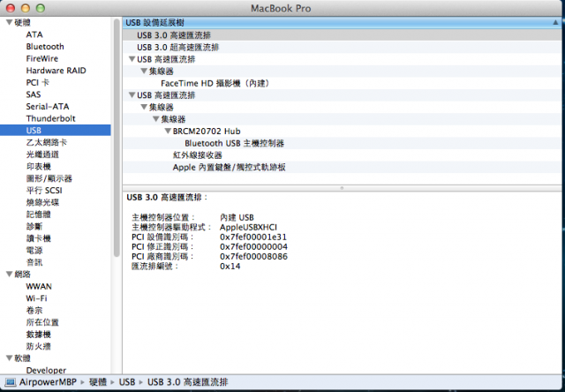Viewport: 565px width, 392px height.
Task: Open 防火牆 information
Action: click(38, 346)
